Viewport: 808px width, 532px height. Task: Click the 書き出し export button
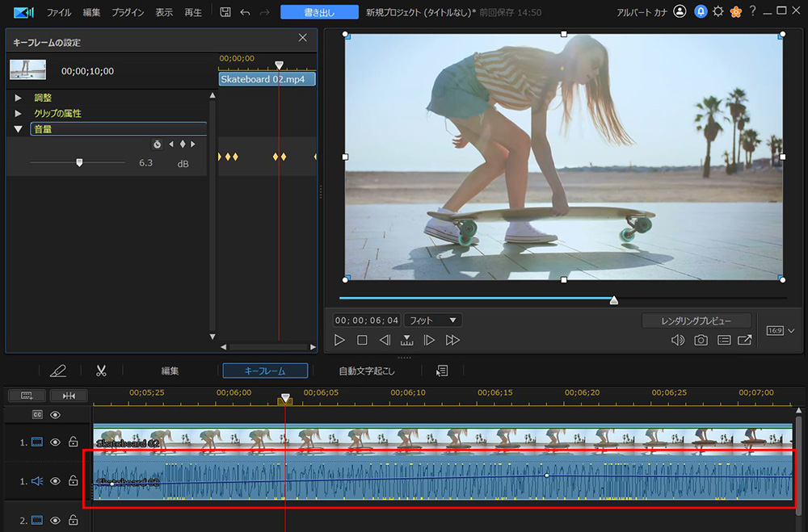click(x=319, y=12)
